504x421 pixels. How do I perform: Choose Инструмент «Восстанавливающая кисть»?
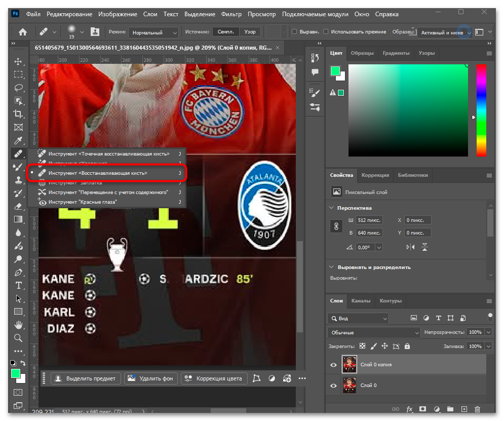[x=106, y=173]
